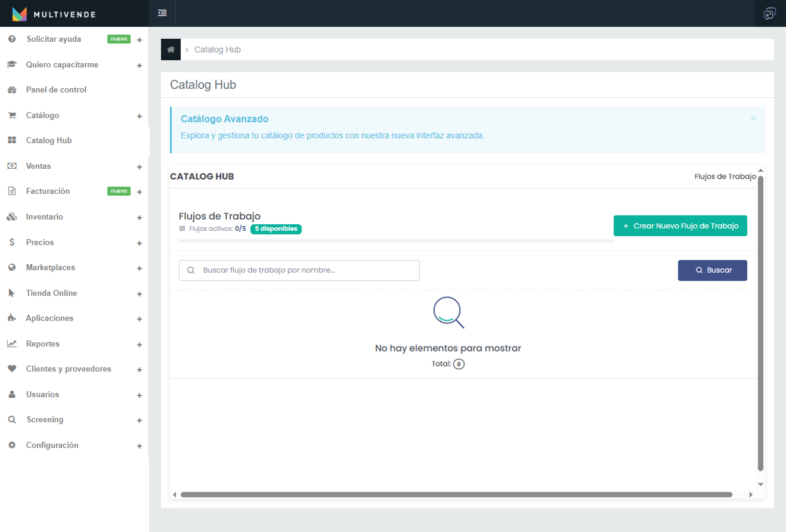786x532 pixels.
Task: Select Clientes y proveedores in sidebar
Action: pyautogui.click(x=69, y=369)
